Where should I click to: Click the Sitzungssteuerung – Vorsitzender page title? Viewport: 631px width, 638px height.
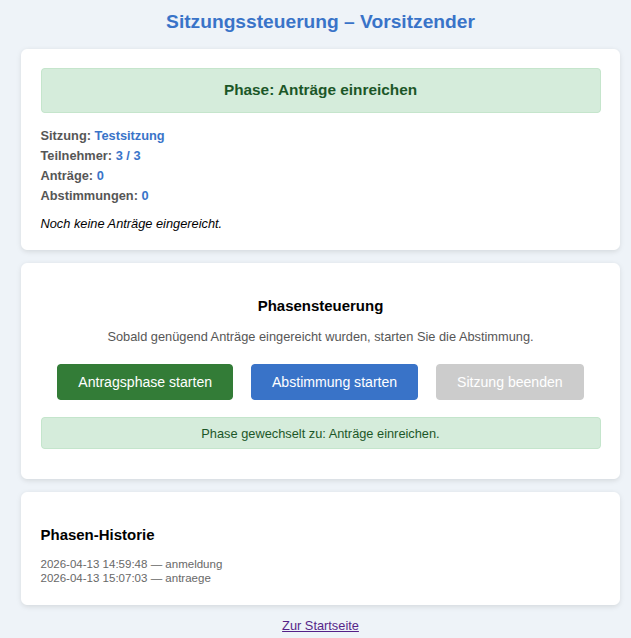coord(320,22)
